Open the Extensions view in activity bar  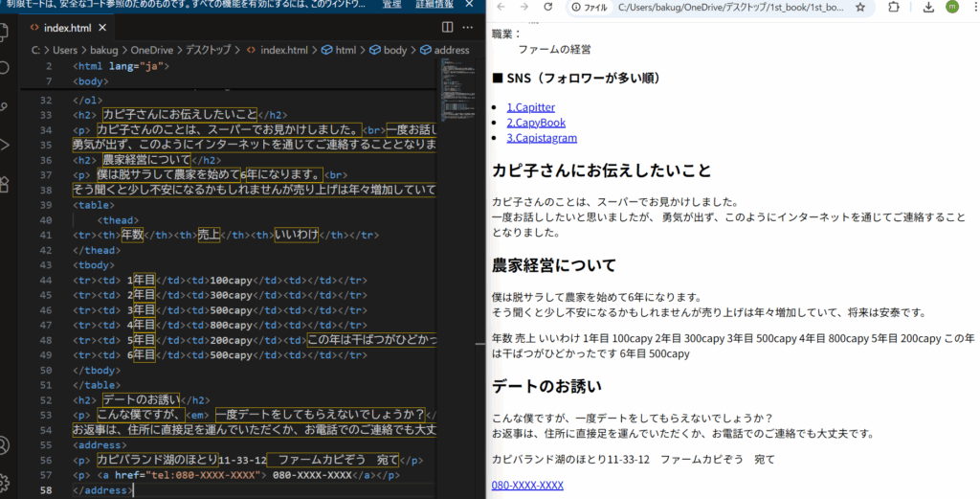5,183
